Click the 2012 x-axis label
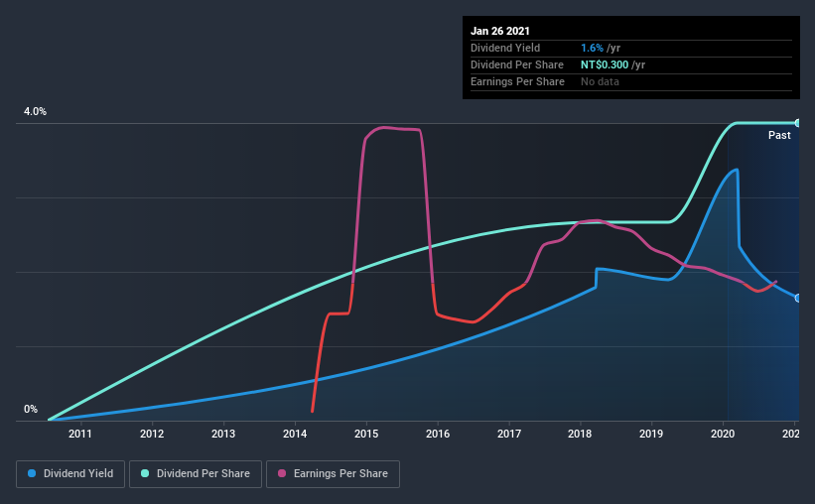This screenshot has width=815, height=504. [x=152, y=434]
